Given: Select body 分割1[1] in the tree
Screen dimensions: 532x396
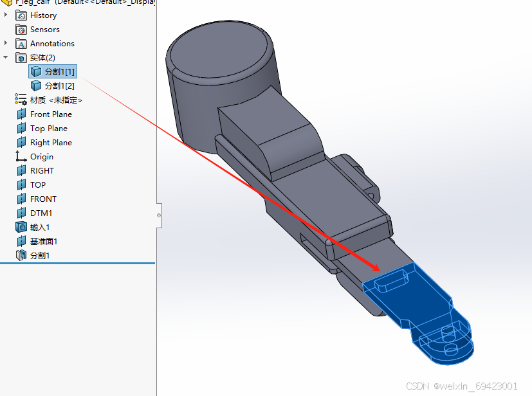Looking at the screenshot, I should 60,72.
